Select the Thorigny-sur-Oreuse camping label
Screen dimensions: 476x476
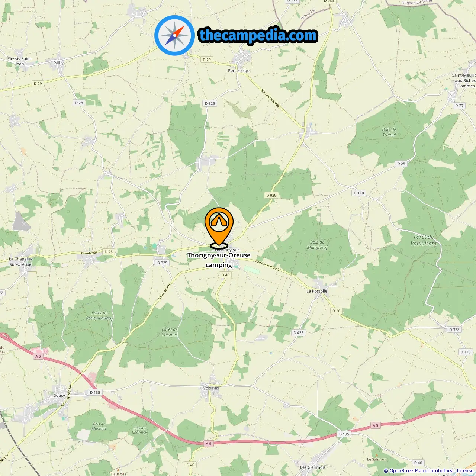click(x=219, y=260)
